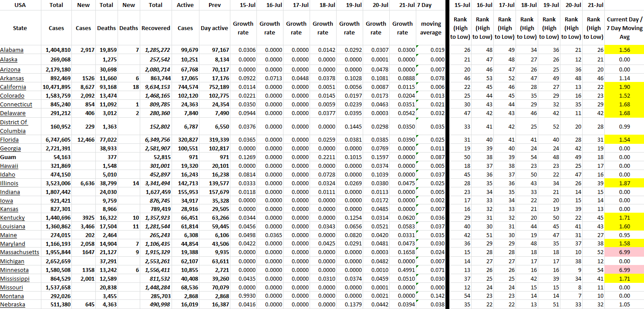Select the Recovered column header cell
644x309 pixels.
point(155,28)
